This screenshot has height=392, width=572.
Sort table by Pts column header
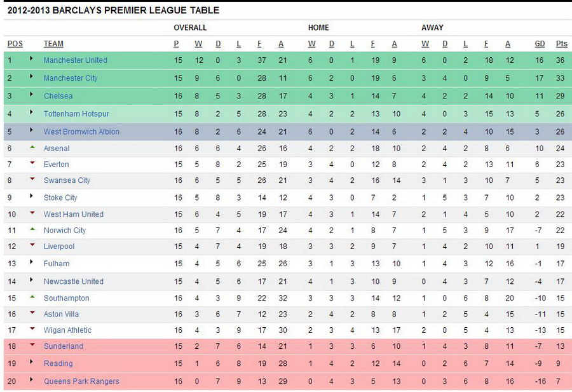[x=561, y=44]
